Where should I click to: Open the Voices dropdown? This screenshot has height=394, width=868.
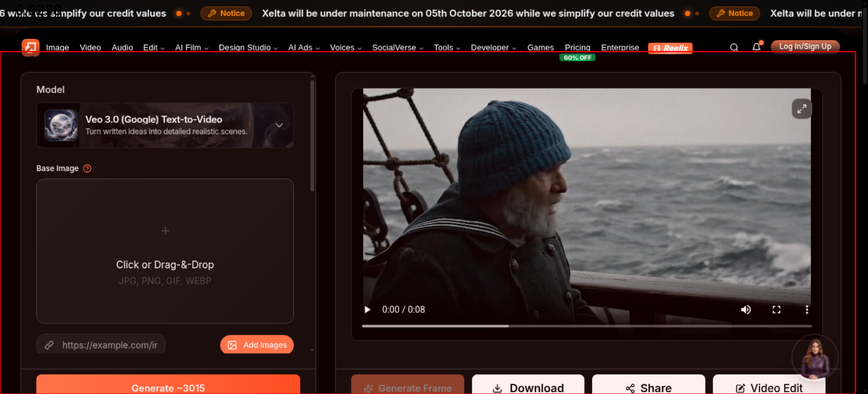[x=346, y=48]
